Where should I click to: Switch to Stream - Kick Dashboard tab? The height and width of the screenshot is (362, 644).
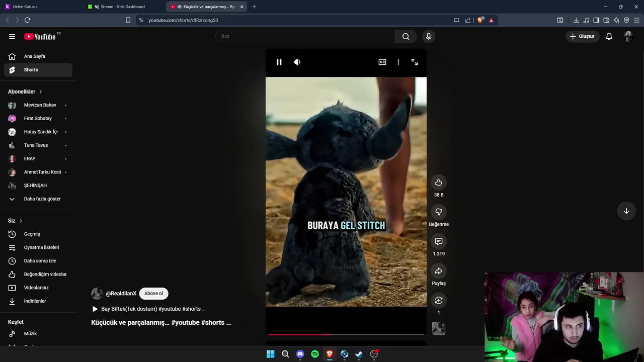[124, 7]
